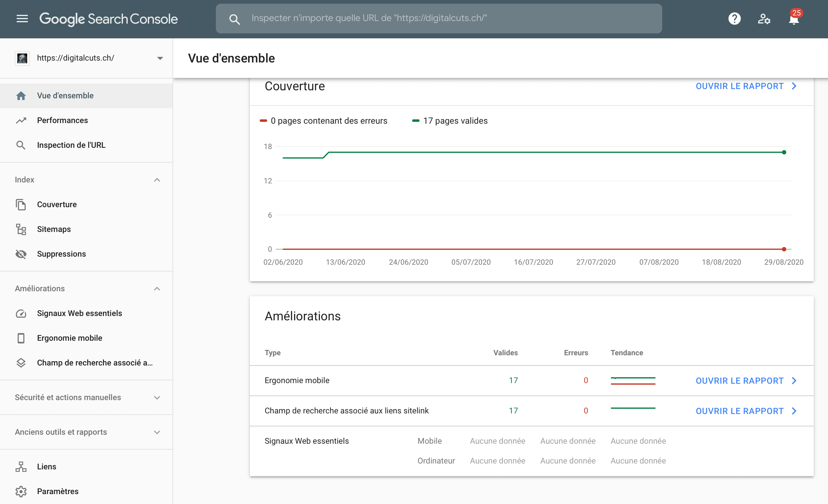Expand Sécurité et actions manuelles section
The width and height of the screenshot is (828, 504).
click(x=157, y=398)
